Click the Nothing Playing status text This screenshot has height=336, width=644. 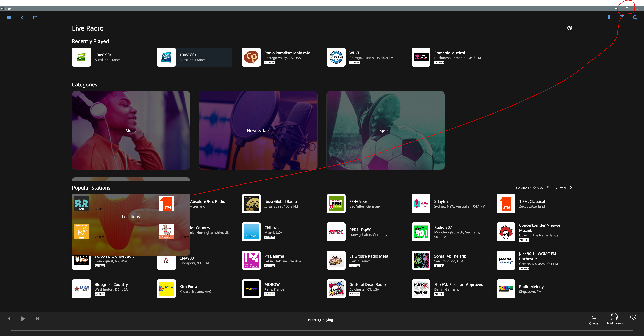(320, 320)
